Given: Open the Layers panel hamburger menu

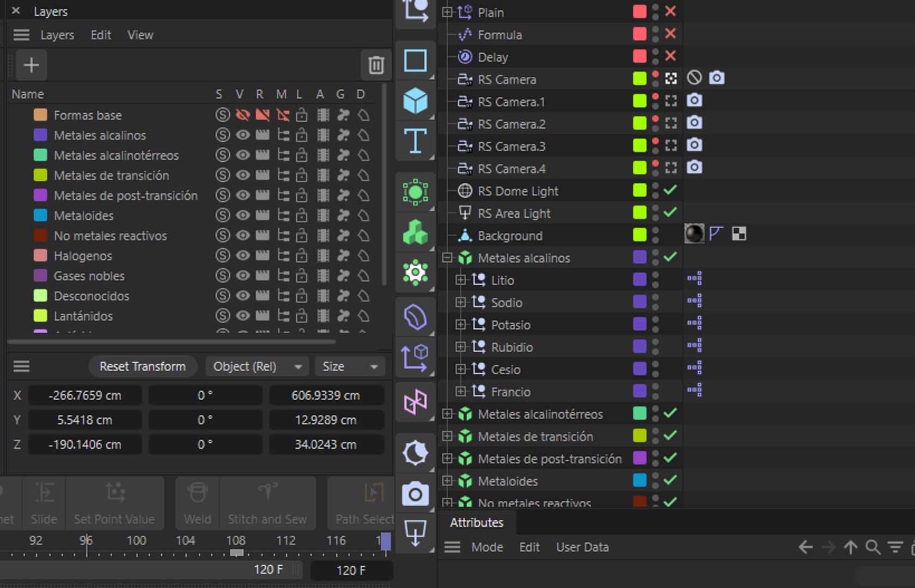Looking at the screenshot, I should point(21,35).
